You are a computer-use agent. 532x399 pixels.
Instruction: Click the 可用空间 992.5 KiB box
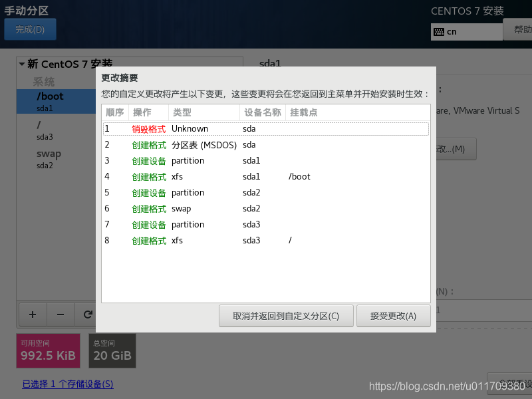(48, 350)
